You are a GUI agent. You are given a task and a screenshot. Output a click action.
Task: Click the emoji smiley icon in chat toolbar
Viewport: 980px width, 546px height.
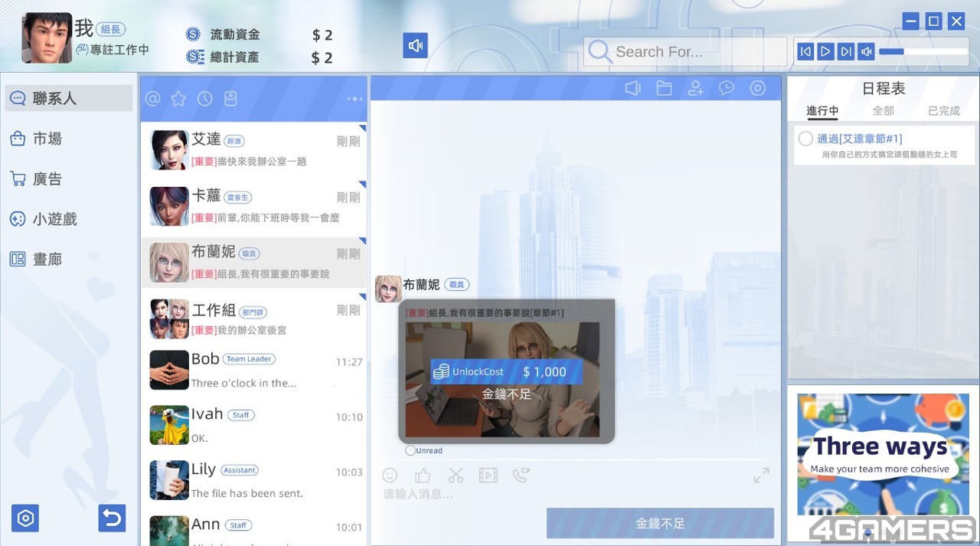click(x=390, y=476)
